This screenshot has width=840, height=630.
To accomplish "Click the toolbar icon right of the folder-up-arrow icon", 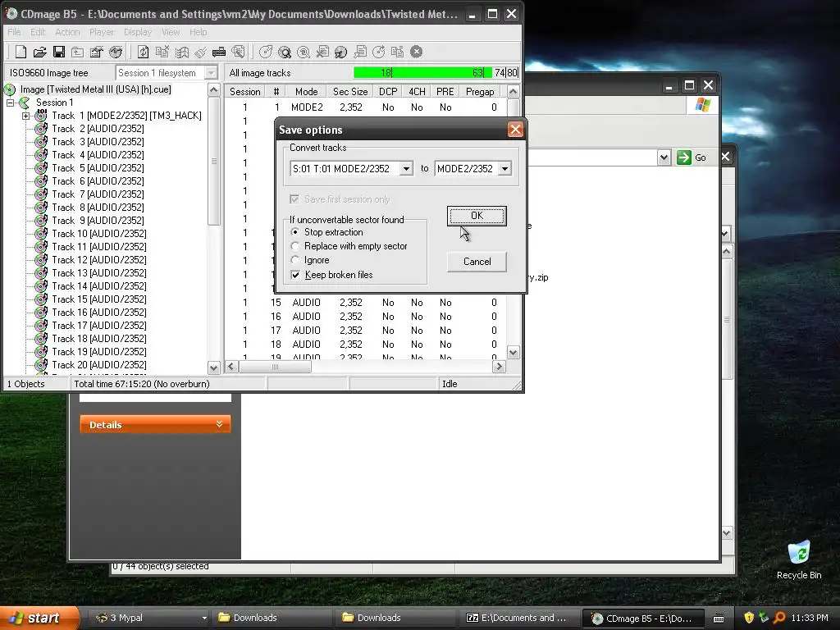I will [97, 52].
